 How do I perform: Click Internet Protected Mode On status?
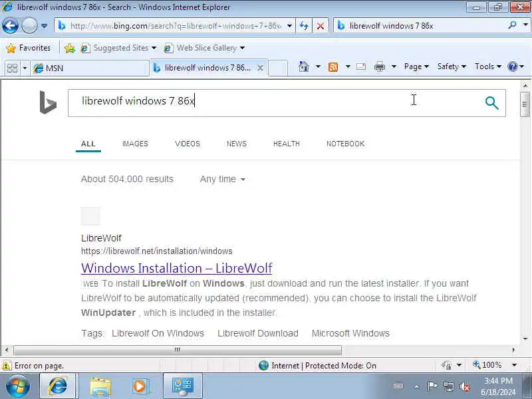pos(317,366)
